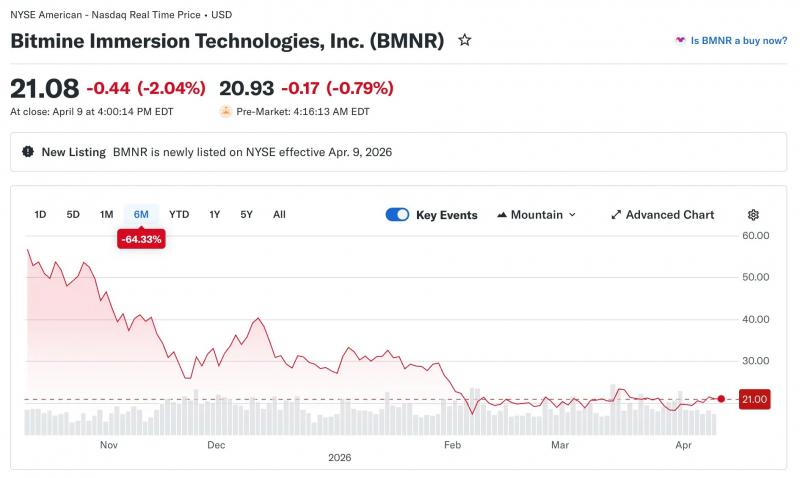Select the 5Y time range tab
This screenshot has height=478, width=800.
246,215
